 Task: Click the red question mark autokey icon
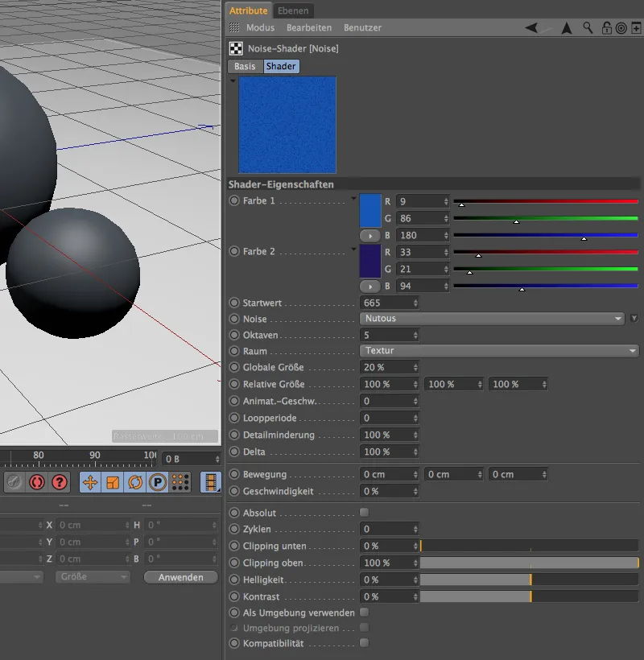click(x=60, y=482)
